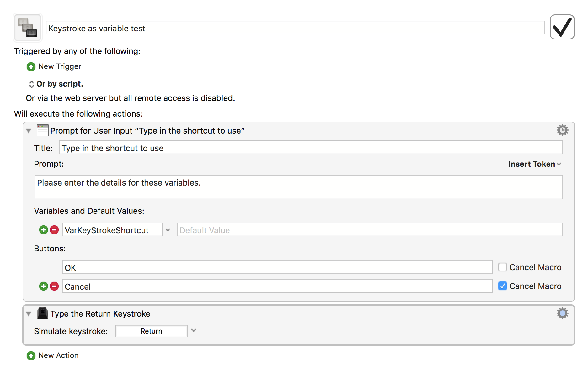Remove the Cancel button row
This screenshot has width=588, height=373.
[54, 286]
